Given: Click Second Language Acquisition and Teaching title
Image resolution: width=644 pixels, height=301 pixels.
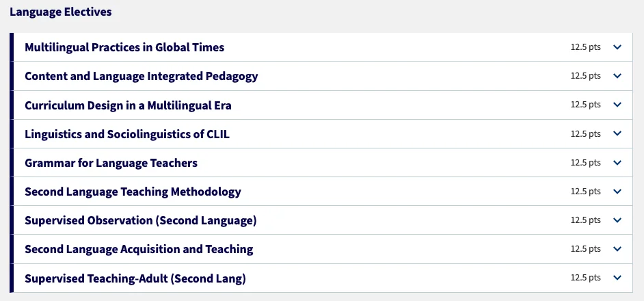Looking at the screenshot, I should (139, 249).
